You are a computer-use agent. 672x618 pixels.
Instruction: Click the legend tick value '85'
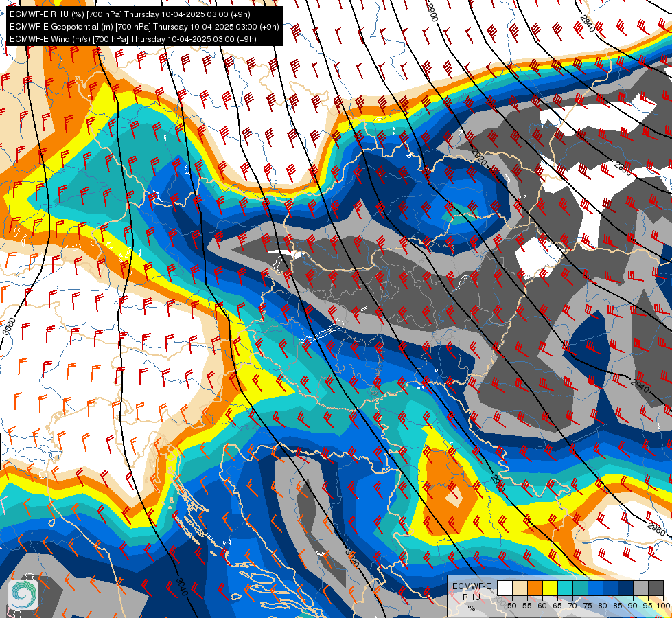pyautogui.click(x=618, y=606)
